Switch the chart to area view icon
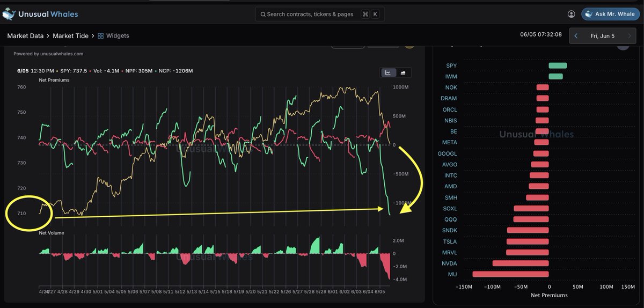 tap(402, 72)
